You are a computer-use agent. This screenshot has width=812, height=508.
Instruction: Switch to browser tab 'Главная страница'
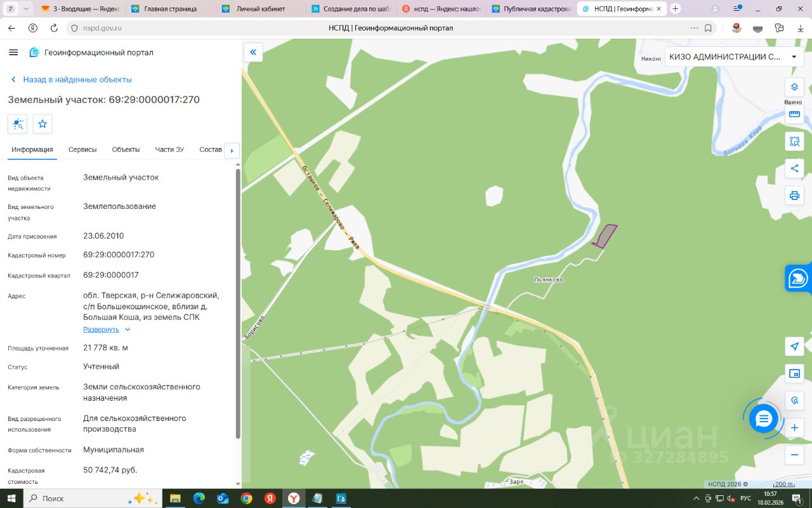pos(170,9)
